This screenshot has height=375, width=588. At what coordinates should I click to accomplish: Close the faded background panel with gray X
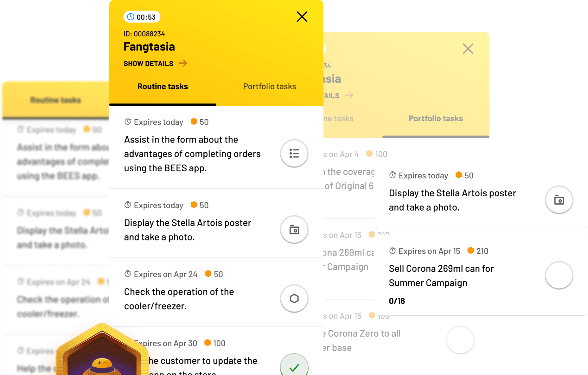468,49
